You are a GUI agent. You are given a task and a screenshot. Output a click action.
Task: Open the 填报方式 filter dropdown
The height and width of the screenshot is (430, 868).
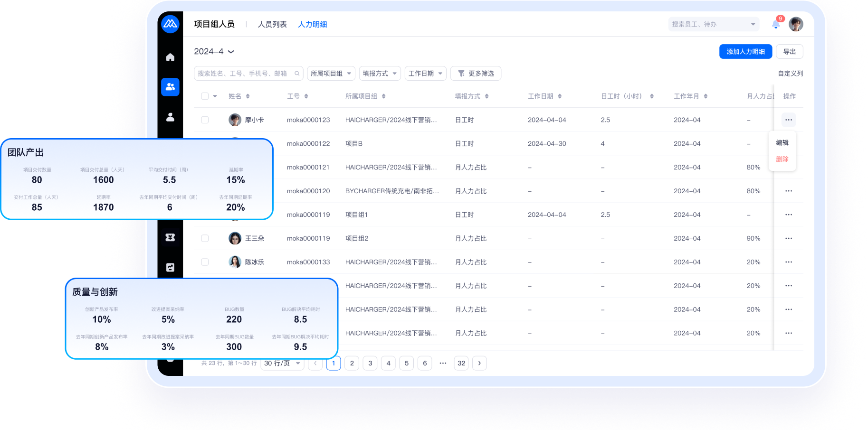[x=380, y=74]
